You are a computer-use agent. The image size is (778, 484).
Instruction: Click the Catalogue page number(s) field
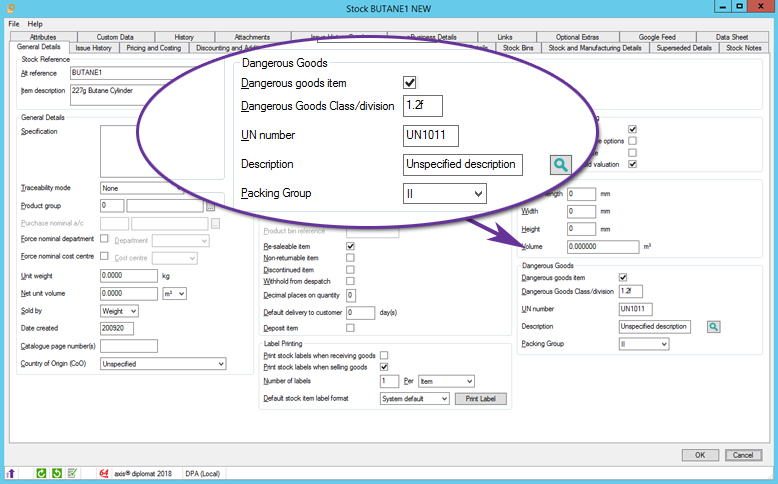(129, 346)
